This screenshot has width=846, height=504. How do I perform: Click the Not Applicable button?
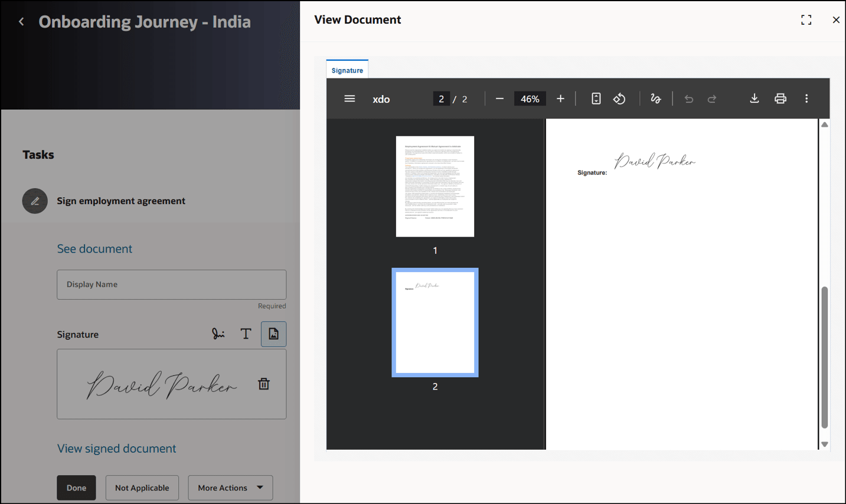tap(142, 487)
